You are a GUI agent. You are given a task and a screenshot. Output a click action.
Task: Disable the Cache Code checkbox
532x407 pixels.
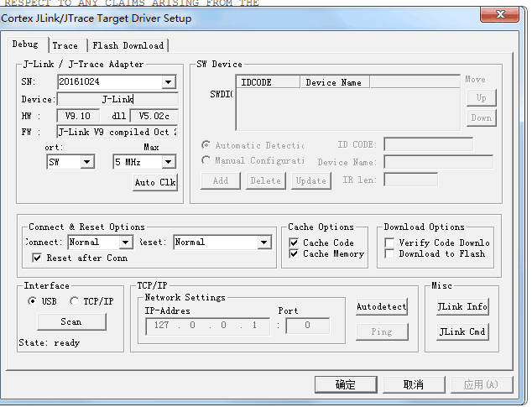(294, 243)
